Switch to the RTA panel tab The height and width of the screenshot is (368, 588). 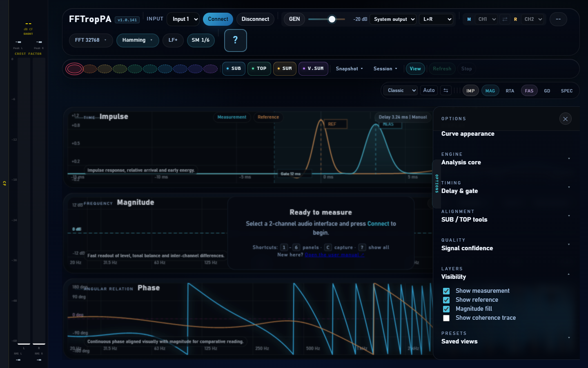pos(510,91)
